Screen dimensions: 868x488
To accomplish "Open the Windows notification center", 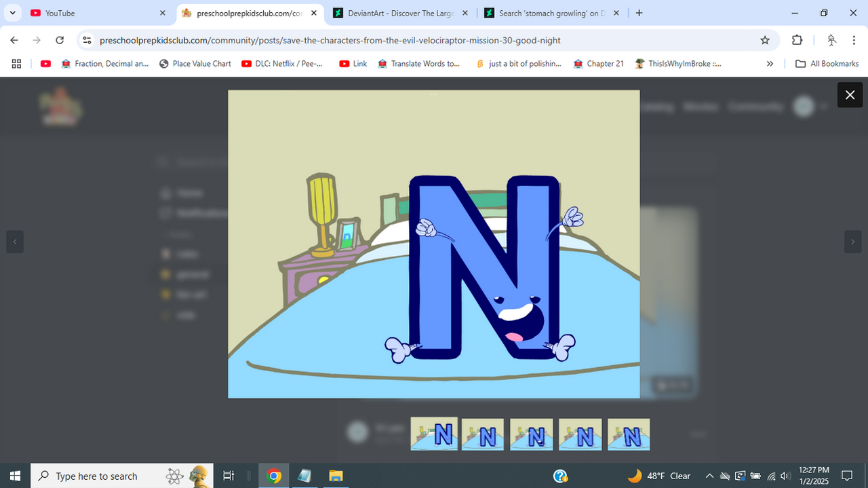I will tap(847, 476).
